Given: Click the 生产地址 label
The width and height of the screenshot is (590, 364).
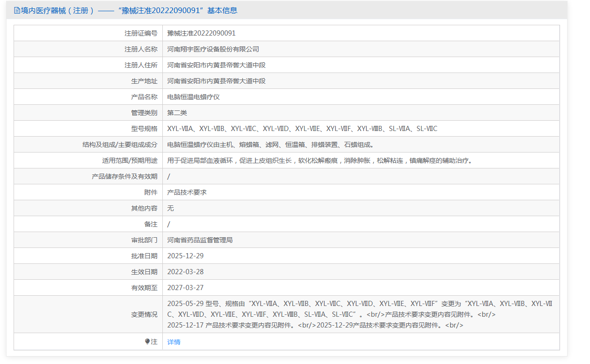Looking at the screenshot, I should click(x=144, y=81).
